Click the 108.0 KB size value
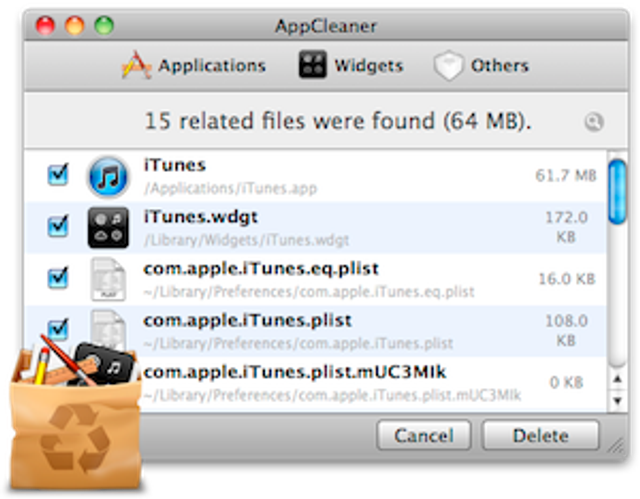The height and width of the screenshot is (499, 640). point(567,330)
